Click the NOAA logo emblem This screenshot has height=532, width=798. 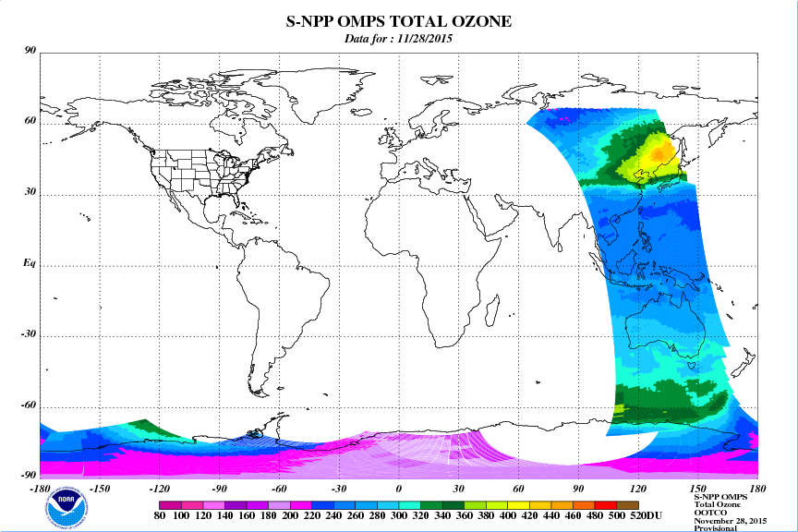66,506
